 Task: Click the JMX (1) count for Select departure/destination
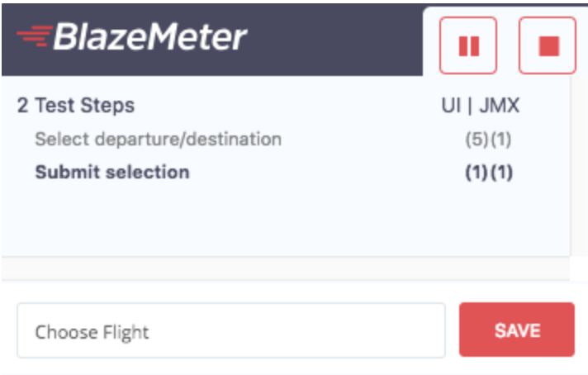(x=501, y=140)
